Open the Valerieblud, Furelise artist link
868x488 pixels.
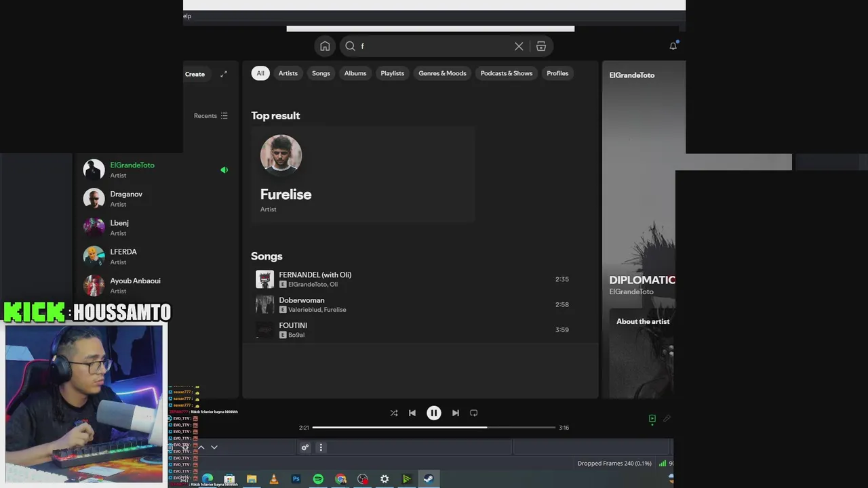click(x=317, y=310)
